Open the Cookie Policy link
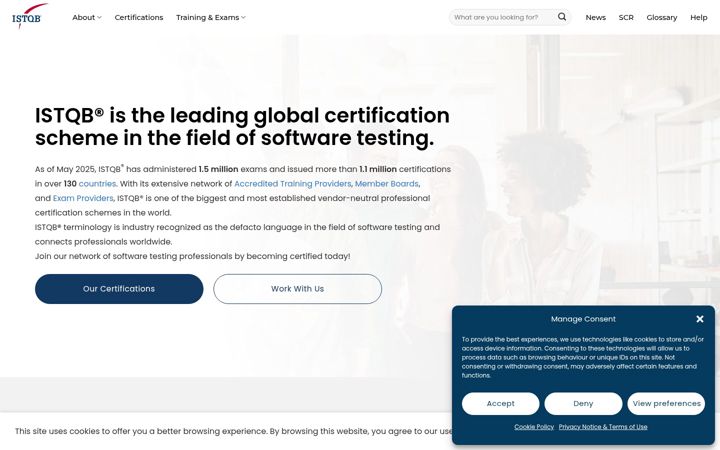 click(x=534, y=427)
